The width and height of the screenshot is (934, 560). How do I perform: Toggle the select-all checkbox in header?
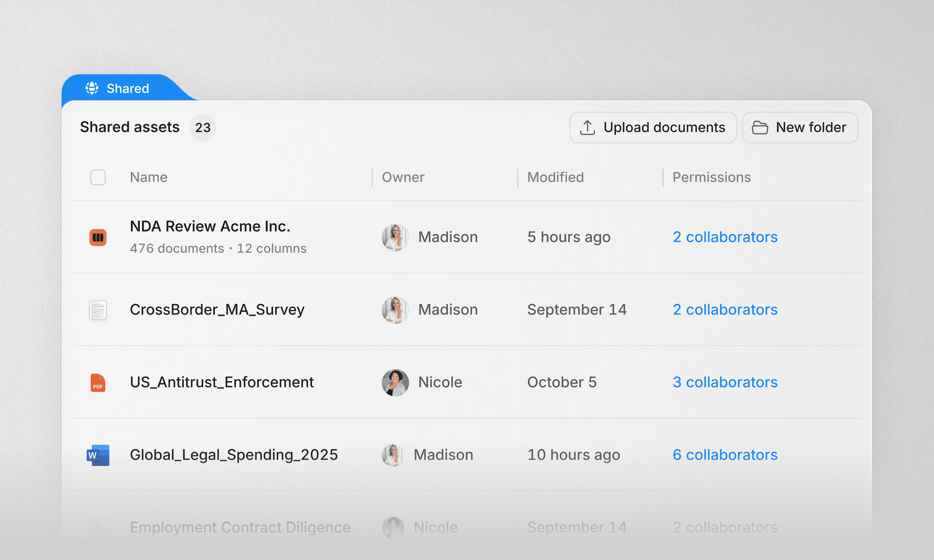(98, 177)
